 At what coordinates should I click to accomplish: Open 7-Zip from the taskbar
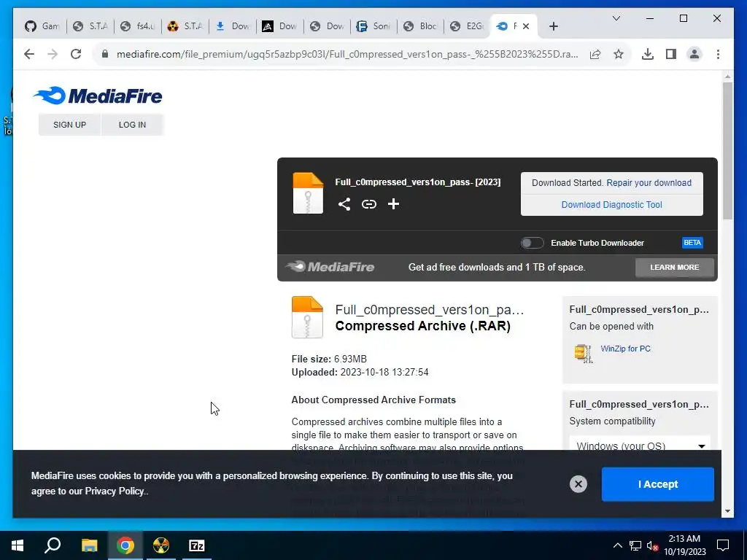[197, 545]
